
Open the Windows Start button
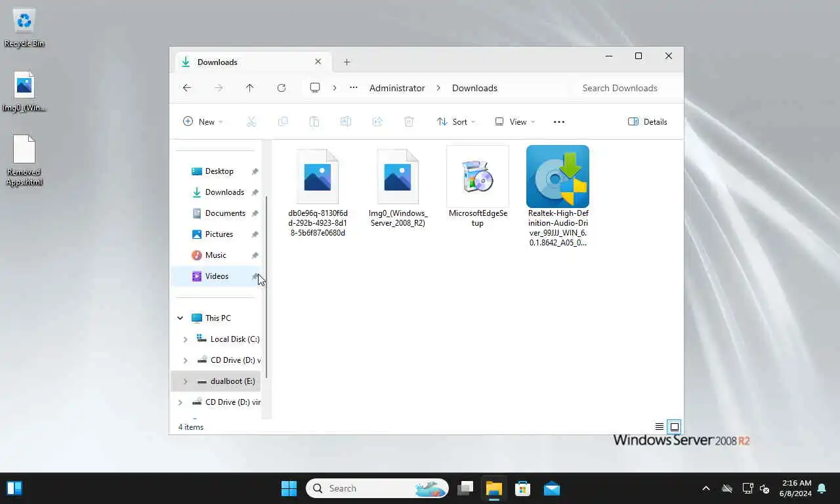pyautogui.click(x=289, y=488)
